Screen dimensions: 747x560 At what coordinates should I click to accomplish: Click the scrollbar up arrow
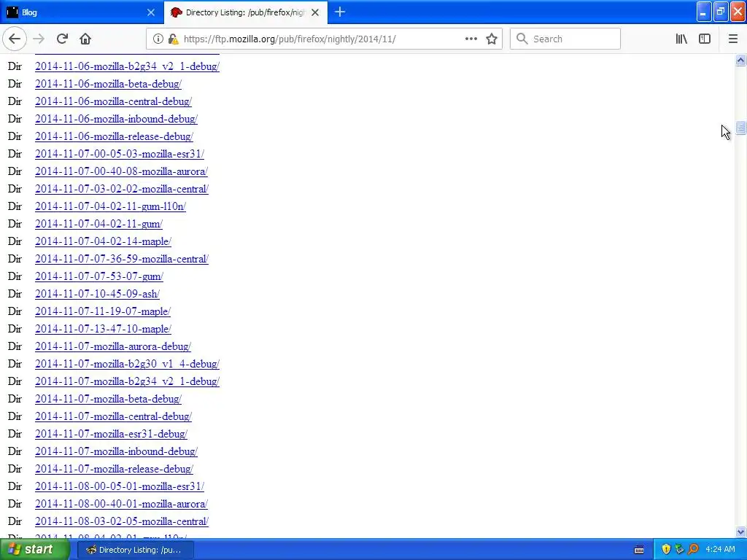(x=741, y=60)
